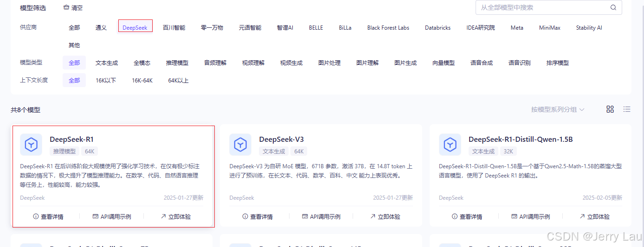The height and width of the screenshot is (247, 644).
Task: Click DeepSeek-R1-Distill-Qwen-1.5B logo icon
Action: click(450, 145)
